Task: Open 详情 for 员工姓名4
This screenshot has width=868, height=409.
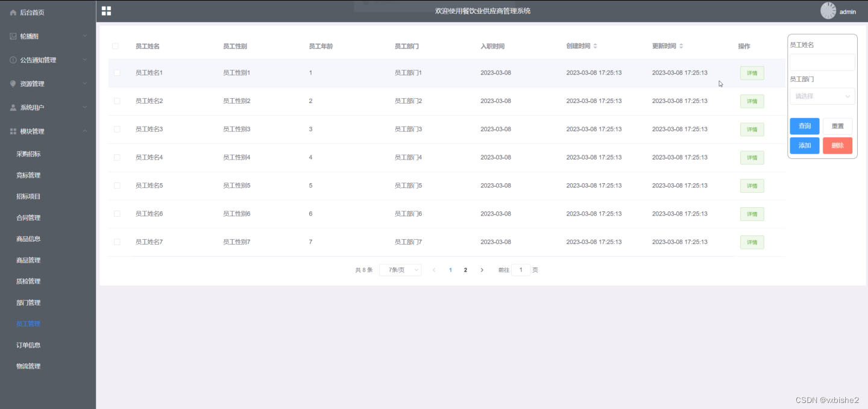Action: click(752, 158)
